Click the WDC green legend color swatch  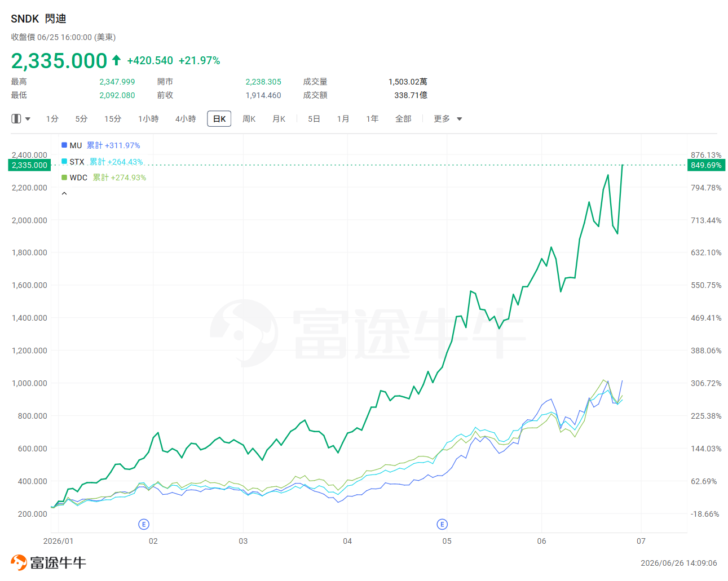coord(64,178)
